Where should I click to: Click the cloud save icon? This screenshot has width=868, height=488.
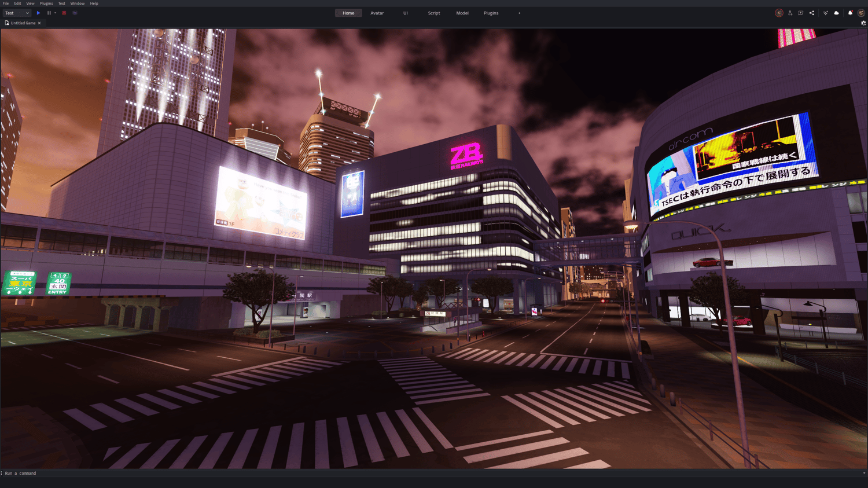point(837,13)
